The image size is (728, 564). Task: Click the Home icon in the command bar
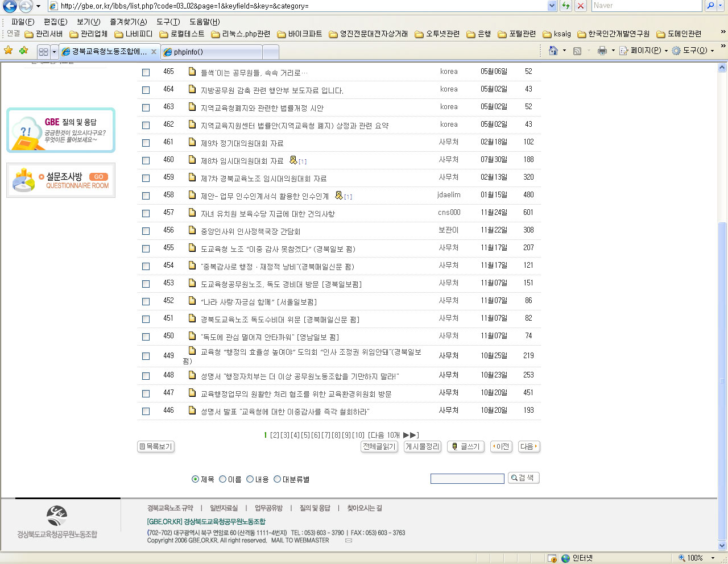(553, 51)
